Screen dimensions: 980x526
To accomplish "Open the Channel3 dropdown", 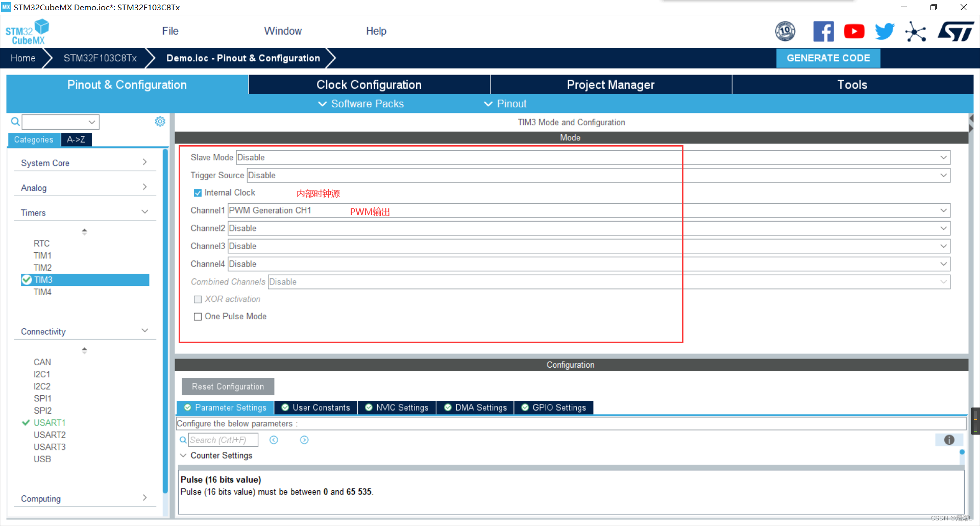I will coord(589,246).
